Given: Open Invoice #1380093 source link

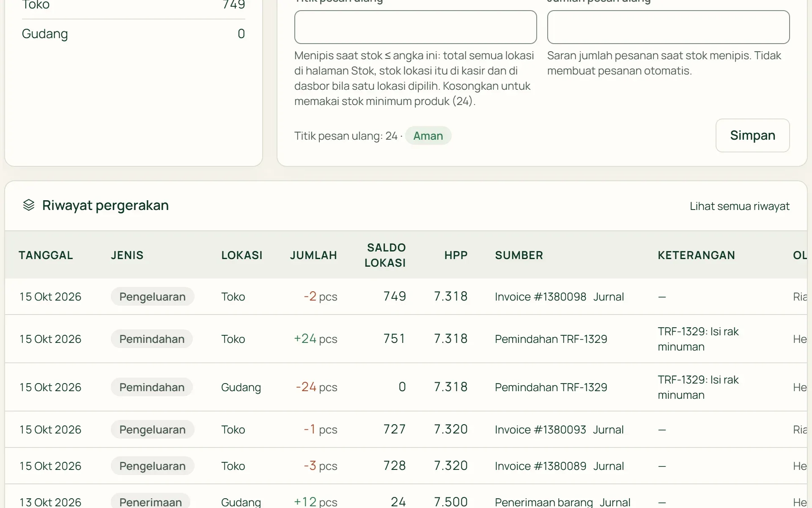Looking at the screenshot, I should coord(540,430).
